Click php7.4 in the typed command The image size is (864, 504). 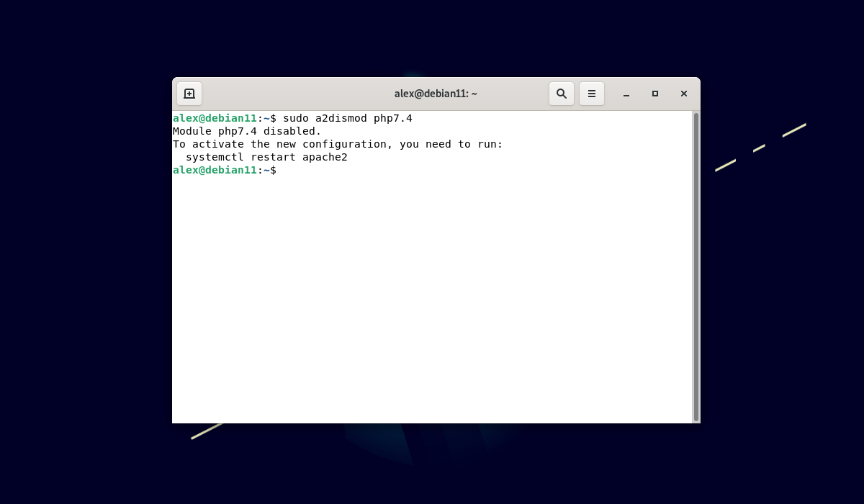[x=393, y=118]
